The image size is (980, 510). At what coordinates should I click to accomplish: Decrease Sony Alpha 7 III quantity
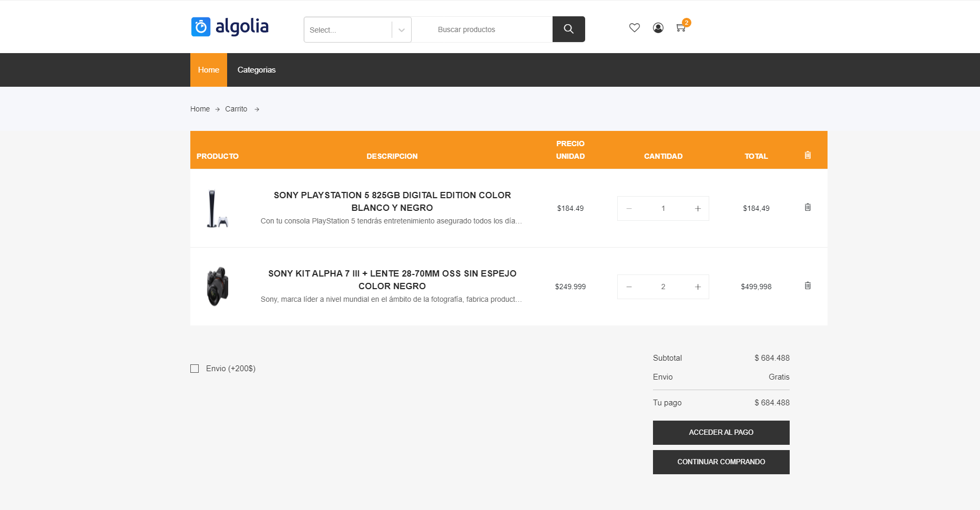point(629,287)
